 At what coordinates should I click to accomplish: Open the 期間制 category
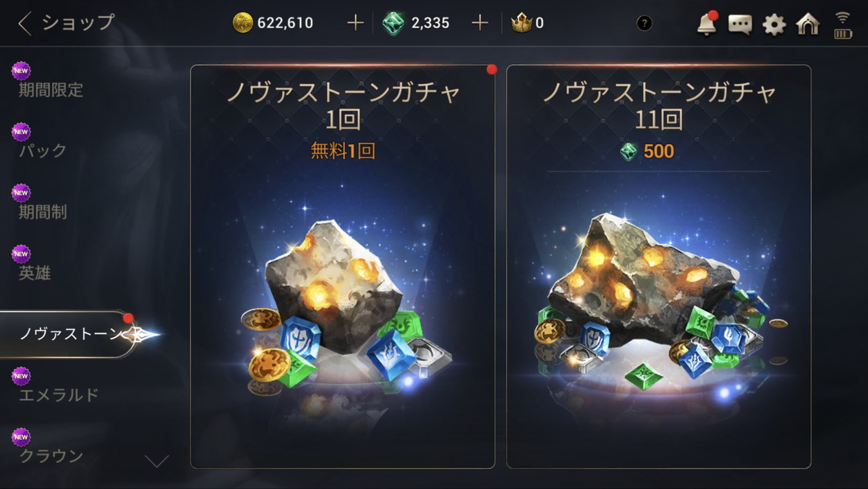pyautogui.click(x=43, y=212)
